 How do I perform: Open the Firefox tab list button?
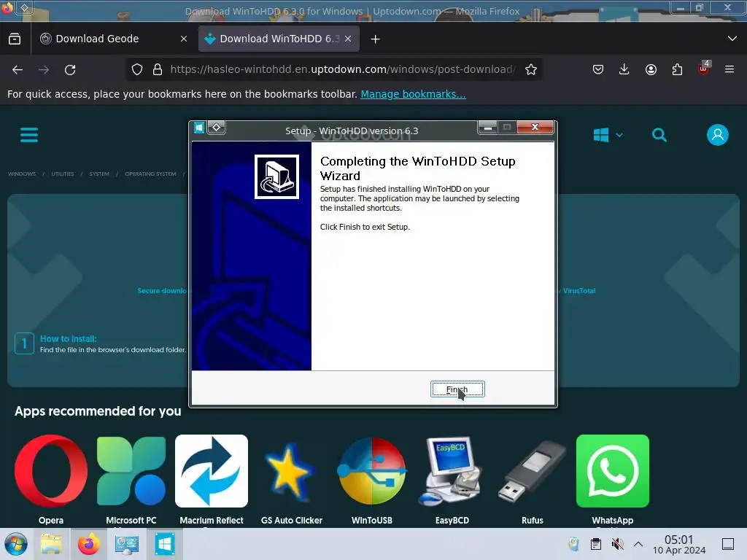15,39
